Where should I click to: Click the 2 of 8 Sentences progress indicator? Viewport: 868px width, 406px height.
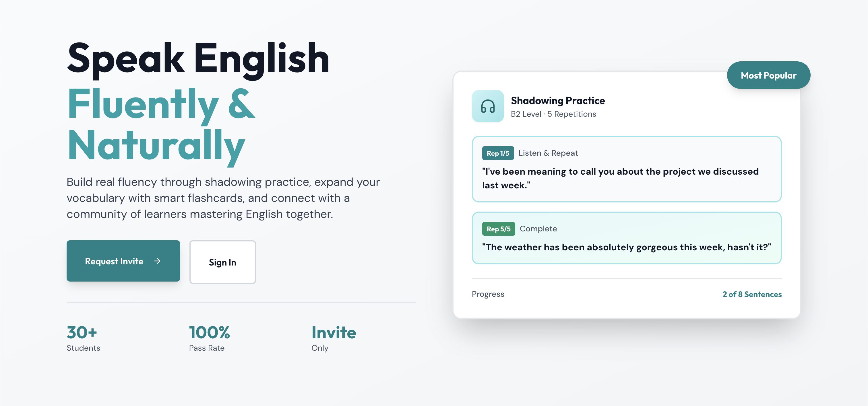click(752, 294)
